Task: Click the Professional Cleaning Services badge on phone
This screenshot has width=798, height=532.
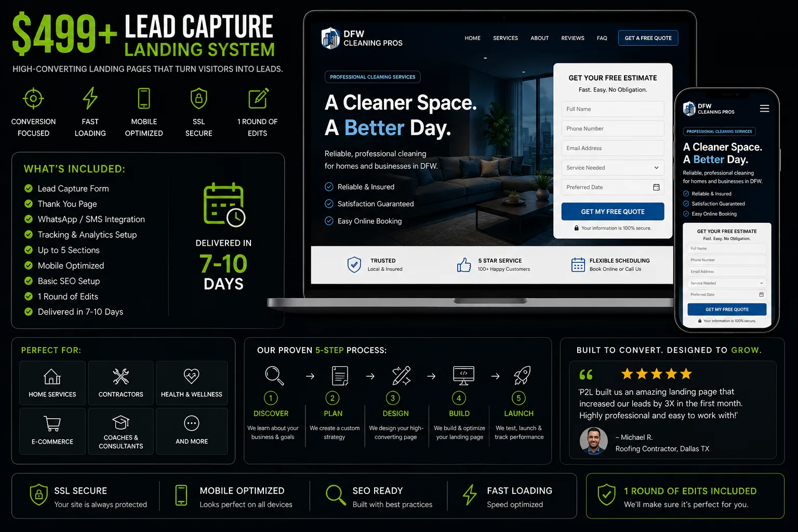Action: [x=719, y=131]
